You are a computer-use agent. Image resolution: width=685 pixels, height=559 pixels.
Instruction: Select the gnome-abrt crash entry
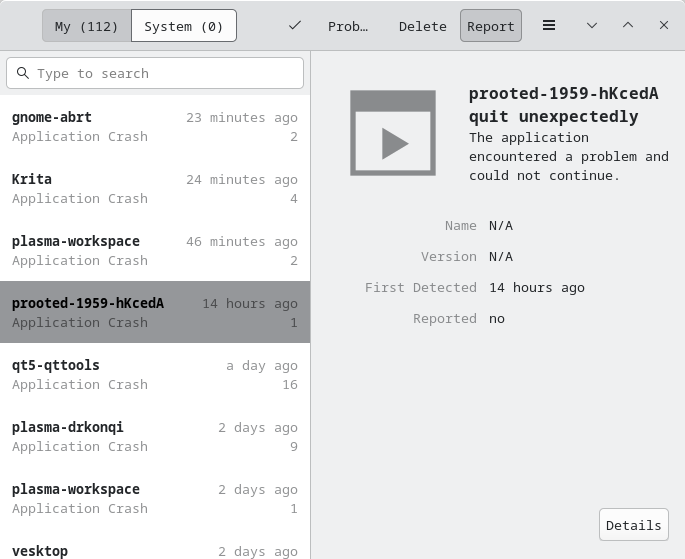coord(155,126)
